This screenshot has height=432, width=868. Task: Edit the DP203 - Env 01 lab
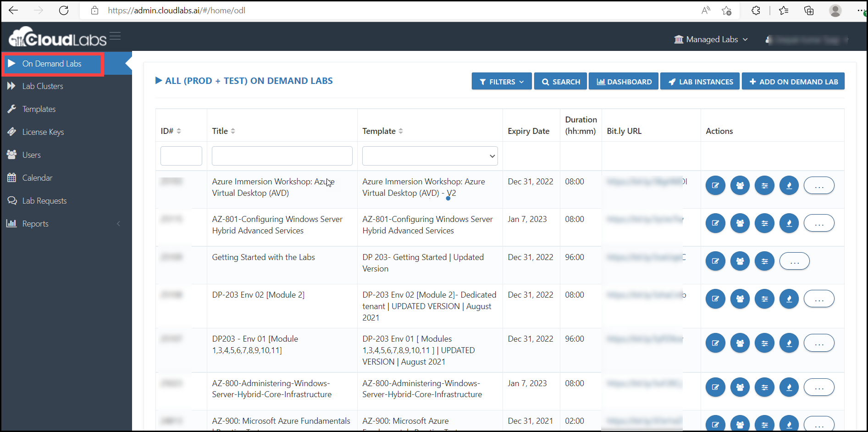pos(715,343)
